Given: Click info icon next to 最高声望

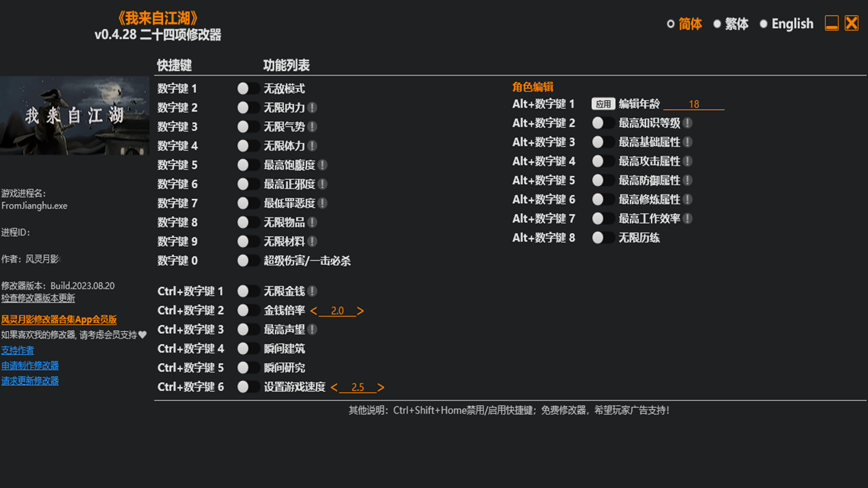Looking at the screenshot, I should pyautogui.click(x=312, y=330).
